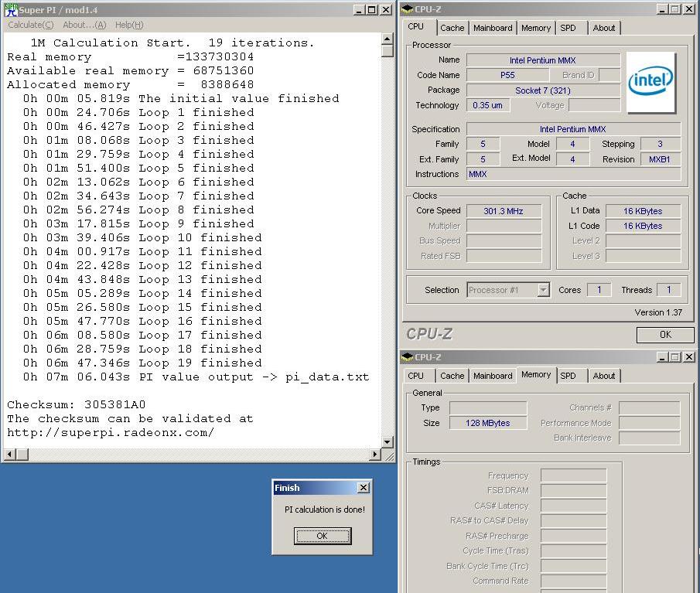Open the About menu in Super PI
Image resolution: width=700 pixels, height=593 pixels.
(x=84, y=25)
